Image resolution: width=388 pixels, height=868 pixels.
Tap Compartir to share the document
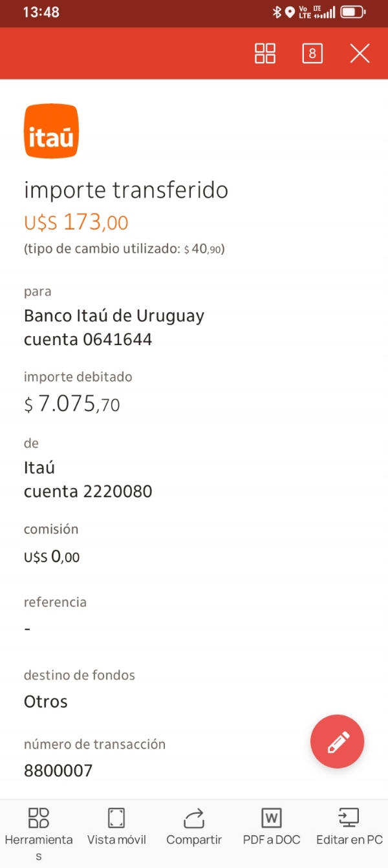(194, 827)
